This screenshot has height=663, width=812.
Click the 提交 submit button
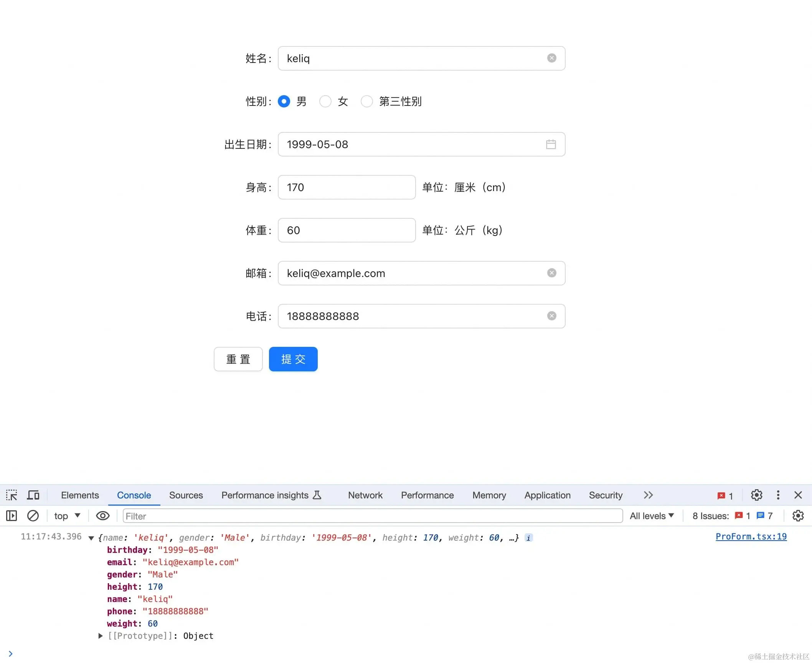tap(293, 359)
